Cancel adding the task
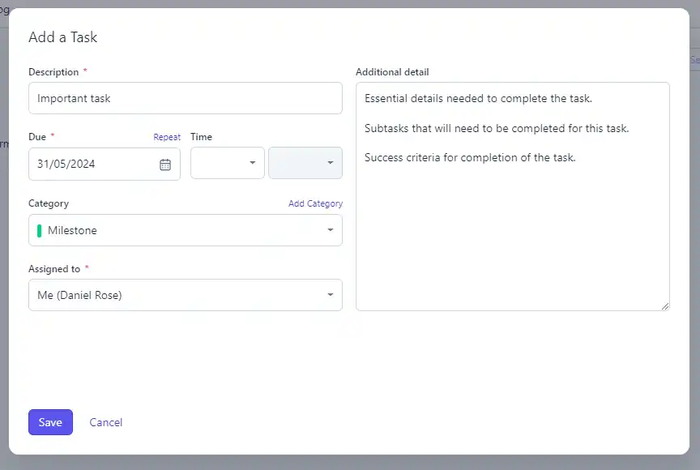 pos(106,422)
